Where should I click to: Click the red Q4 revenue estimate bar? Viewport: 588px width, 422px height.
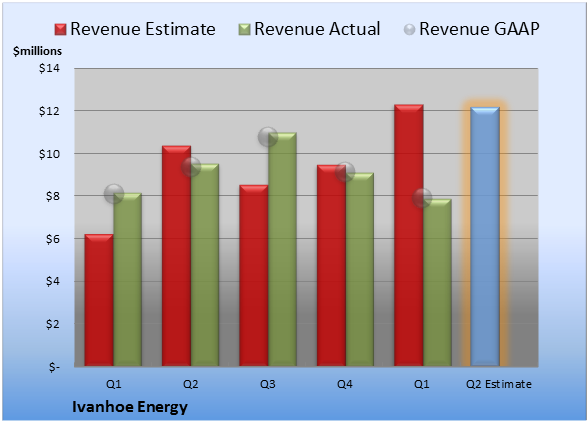tap(331, 266)
